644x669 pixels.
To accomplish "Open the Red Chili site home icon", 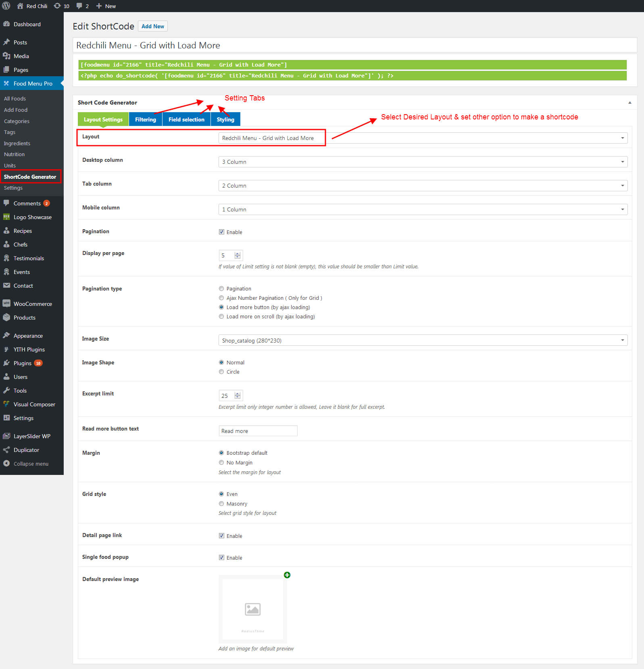I will (x=20, y=6).
